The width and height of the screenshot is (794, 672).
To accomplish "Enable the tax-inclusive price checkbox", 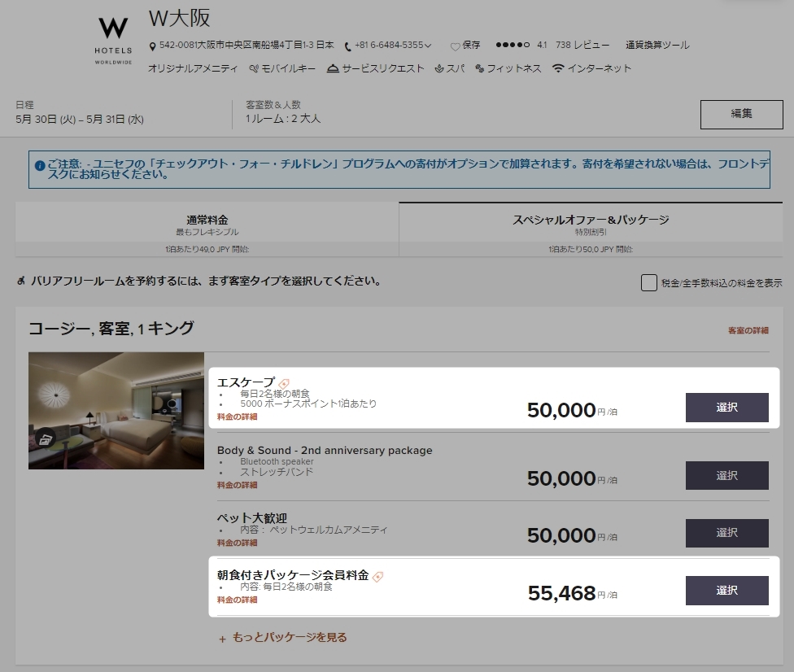I will [648, 283].
